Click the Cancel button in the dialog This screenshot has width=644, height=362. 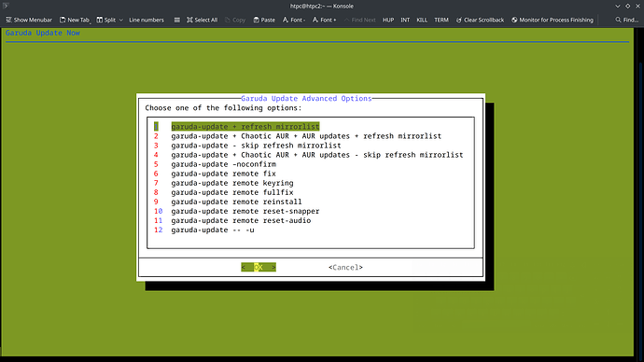[345, 267]
